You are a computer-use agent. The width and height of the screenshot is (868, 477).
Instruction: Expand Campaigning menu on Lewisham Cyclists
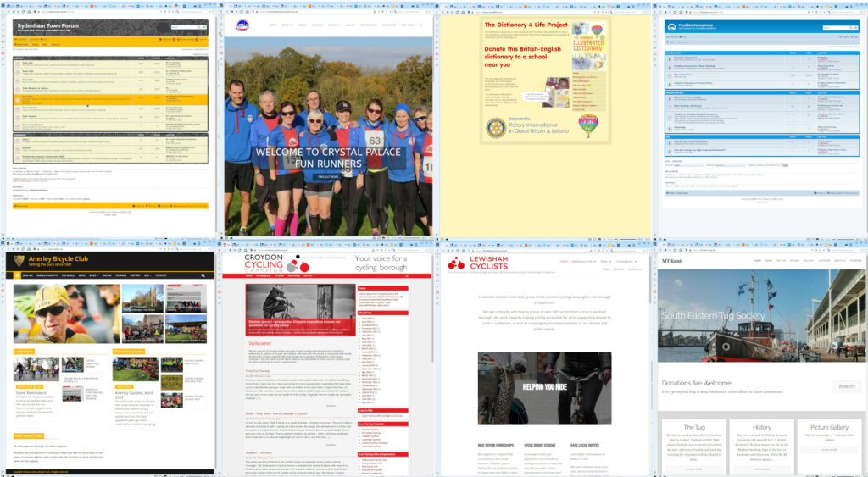click(626, 261)
